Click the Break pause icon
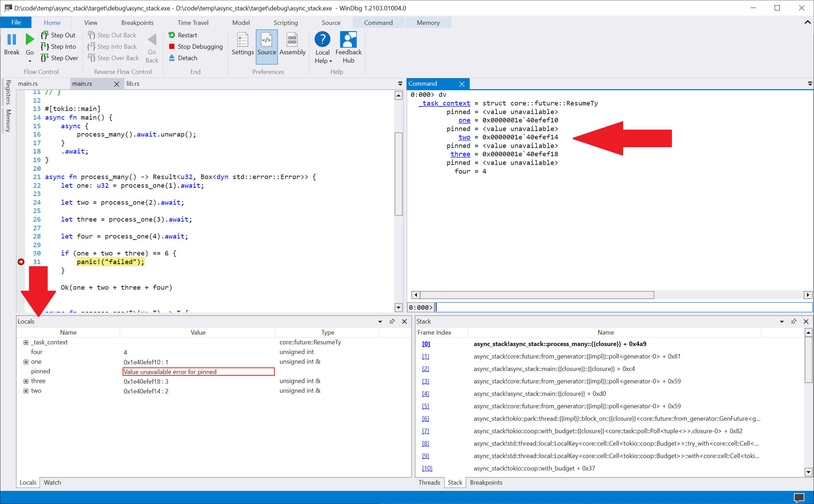The width and height of the screenshot is (814, 504). (x=12, y=39)
